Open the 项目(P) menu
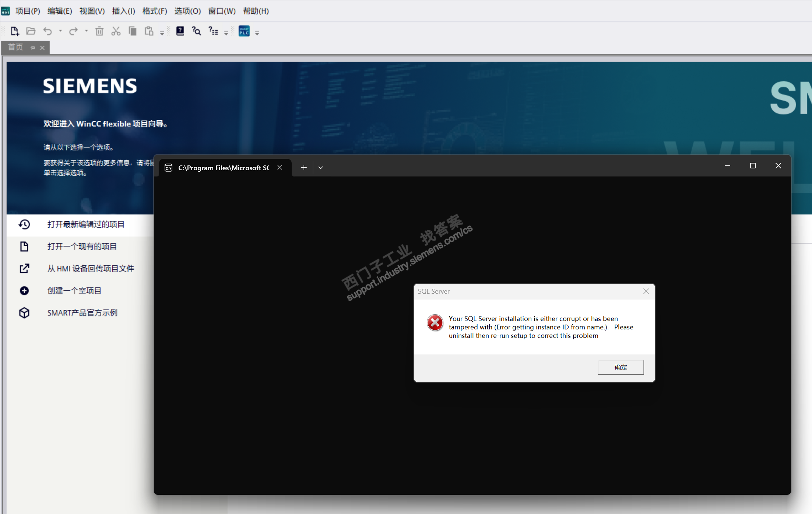Screen dimensions: 812x514 tap(28, 11)
